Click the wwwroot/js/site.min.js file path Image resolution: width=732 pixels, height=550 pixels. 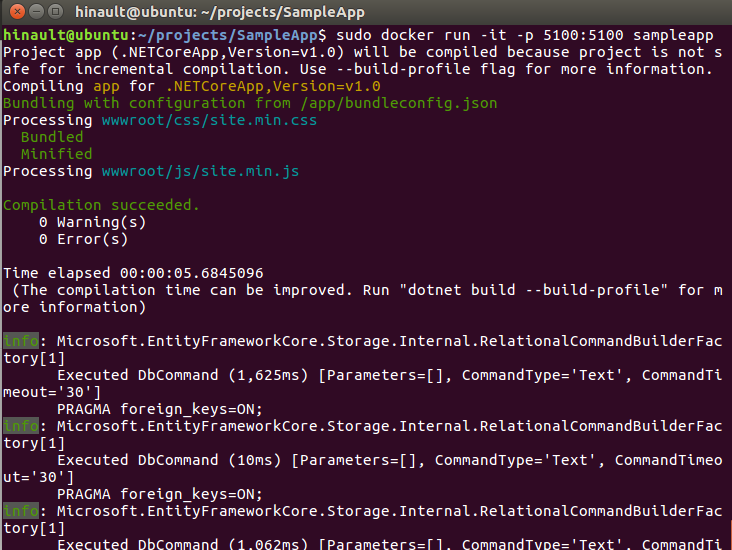pos(200,171)
